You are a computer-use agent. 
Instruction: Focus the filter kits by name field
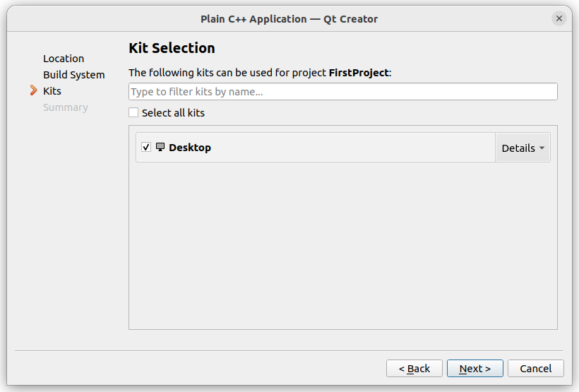coord(343,91)
